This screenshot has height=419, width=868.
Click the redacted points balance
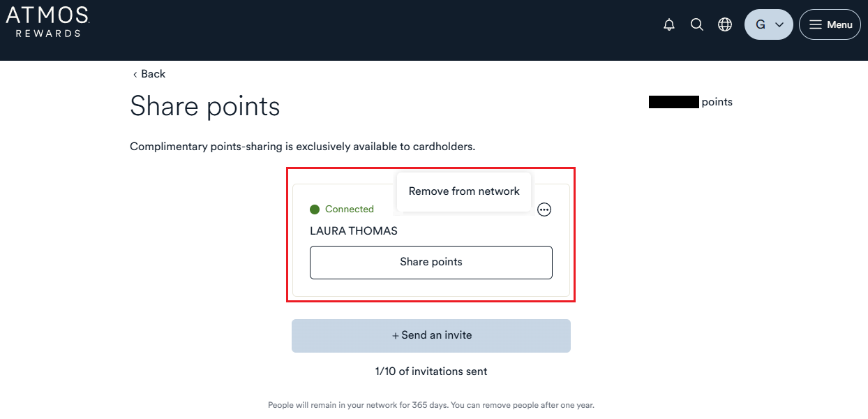(x=673, y=102)
